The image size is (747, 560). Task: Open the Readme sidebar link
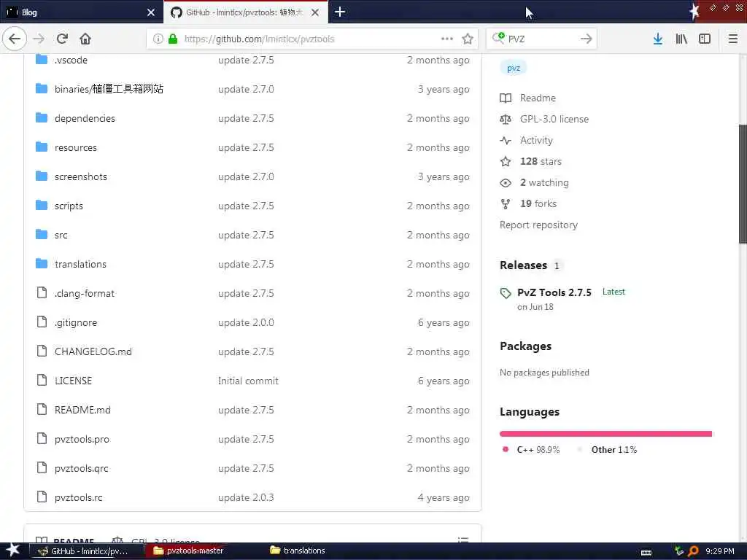pos(528,98)
